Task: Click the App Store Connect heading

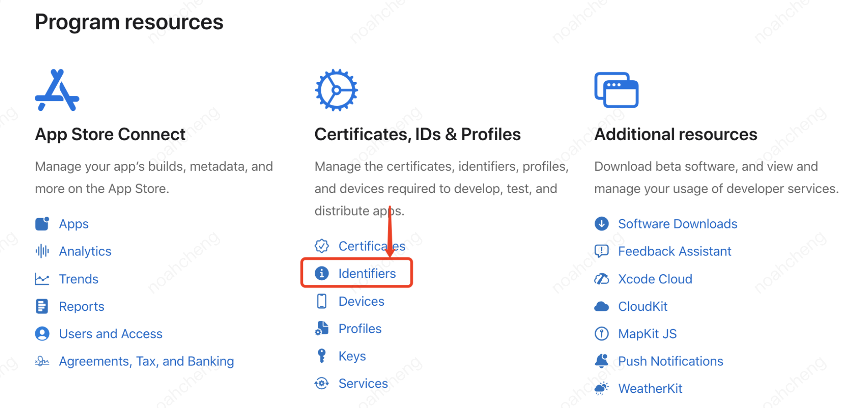Action: 110,135
